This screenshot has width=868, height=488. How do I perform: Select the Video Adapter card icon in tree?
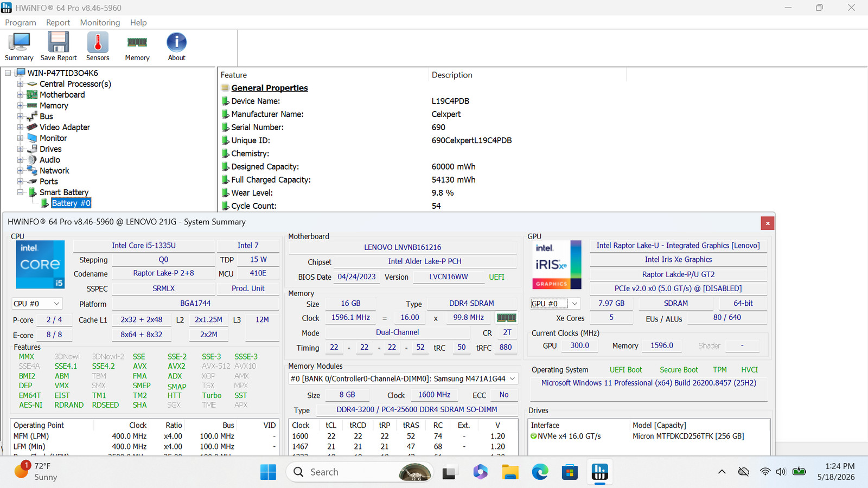click(32, 127)
